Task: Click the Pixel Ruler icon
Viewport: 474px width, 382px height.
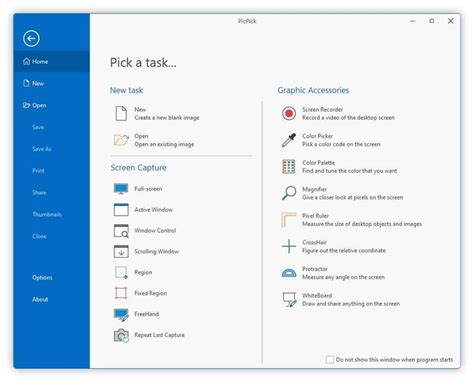Action: (x=289, y=220)
